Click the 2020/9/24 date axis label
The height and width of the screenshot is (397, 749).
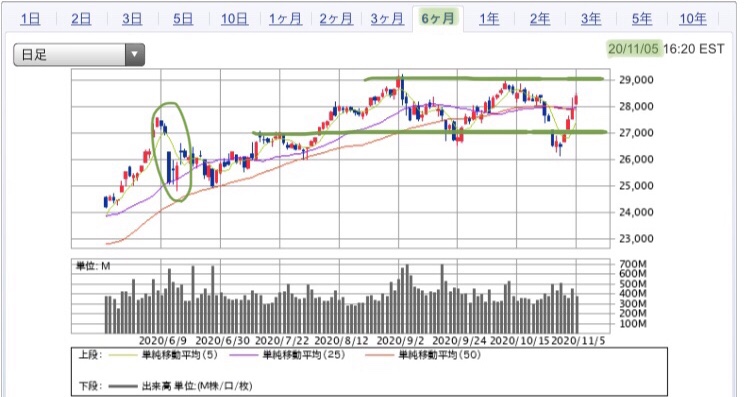click(x=459, y=341)
